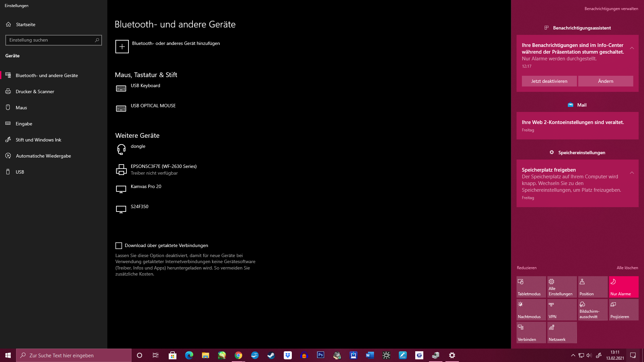Viewport: 644px width, 362px height.
Task: Disable Nur Alarme mode
Action: tap(624, 287)
